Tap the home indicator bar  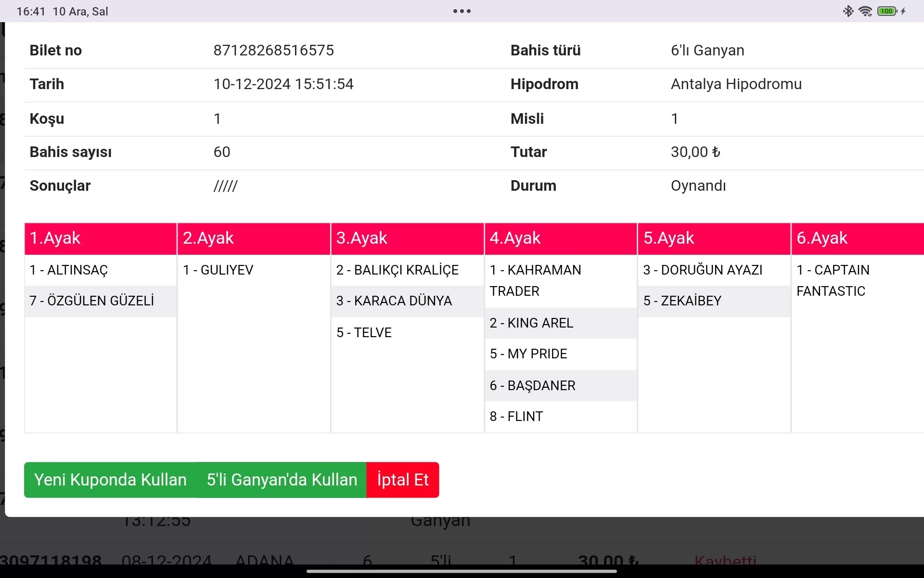click(462, 572)
